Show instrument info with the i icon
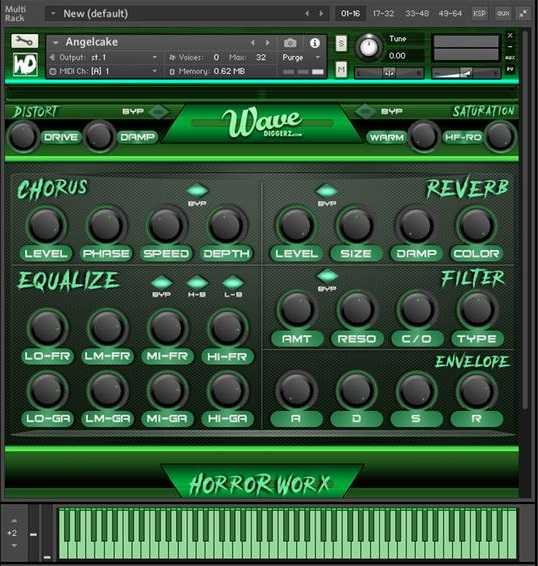 315,43
